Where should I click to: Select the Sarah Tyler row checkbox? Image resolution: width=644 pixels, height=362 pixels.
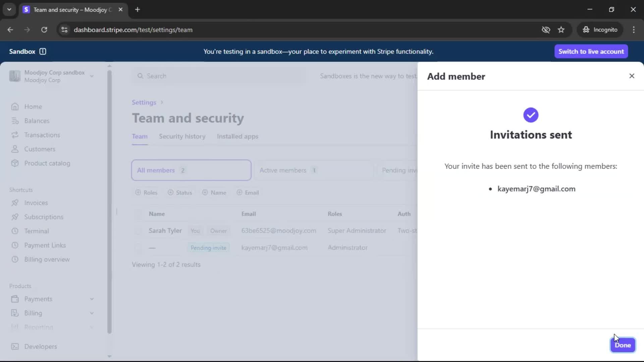[x=138, y=231]
